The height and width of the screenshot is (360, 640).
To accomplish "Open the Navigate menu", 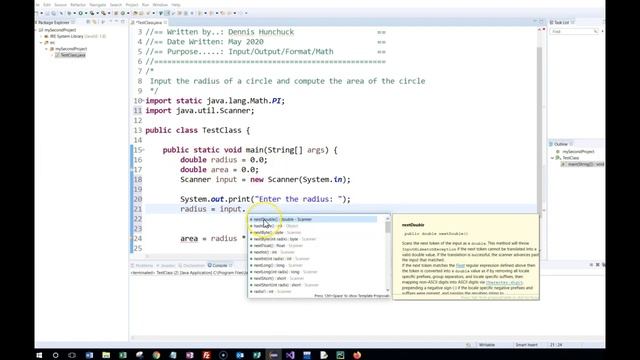I will tap(98, 5).
